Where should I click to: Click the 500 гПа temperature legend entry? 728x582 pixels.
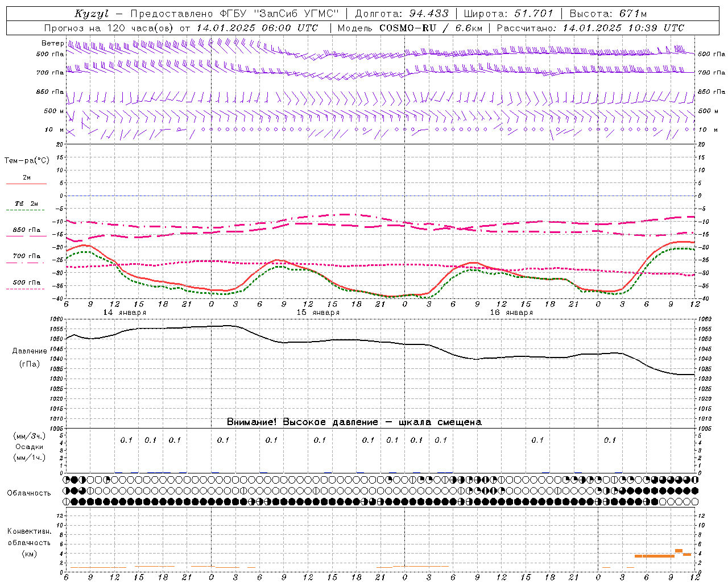pos(27,282)
